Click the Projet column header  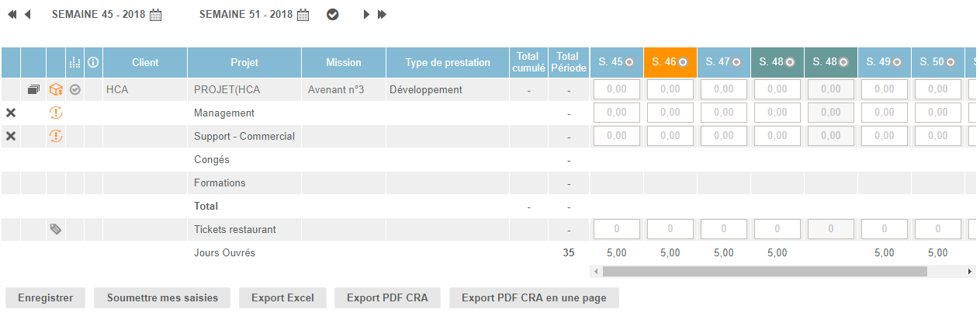tap(244, 62)
